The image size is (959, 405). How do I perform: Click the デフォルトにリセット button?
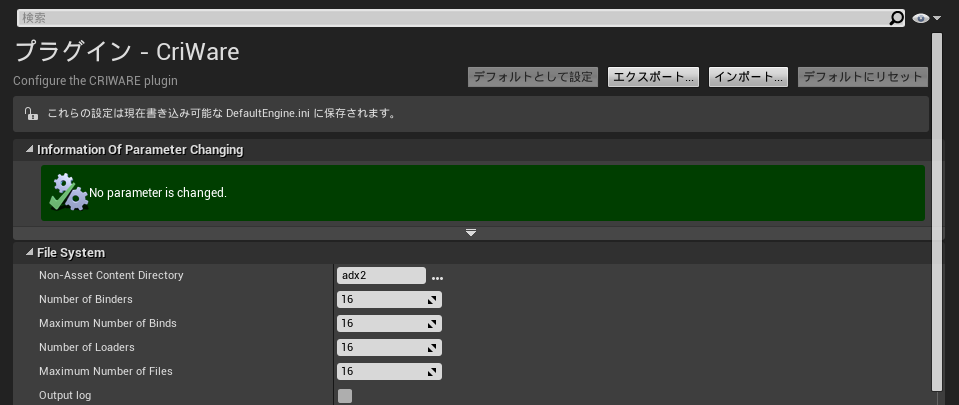pos(862,77)
